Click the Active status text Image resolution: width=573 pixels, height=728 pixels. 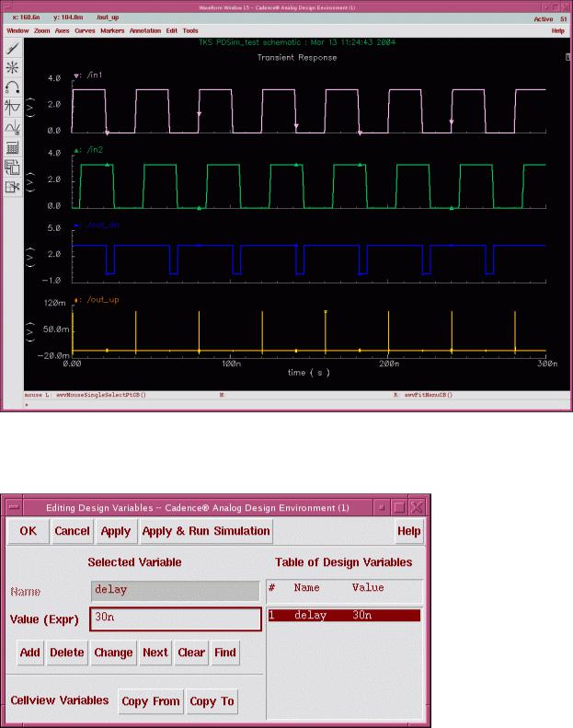coord(543,19)
